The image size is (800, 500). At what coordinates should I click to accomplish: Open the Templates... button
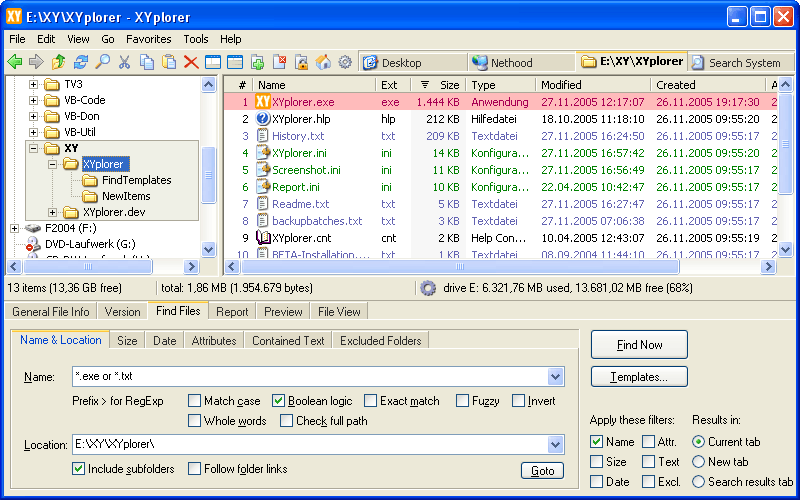click(639, 377)
